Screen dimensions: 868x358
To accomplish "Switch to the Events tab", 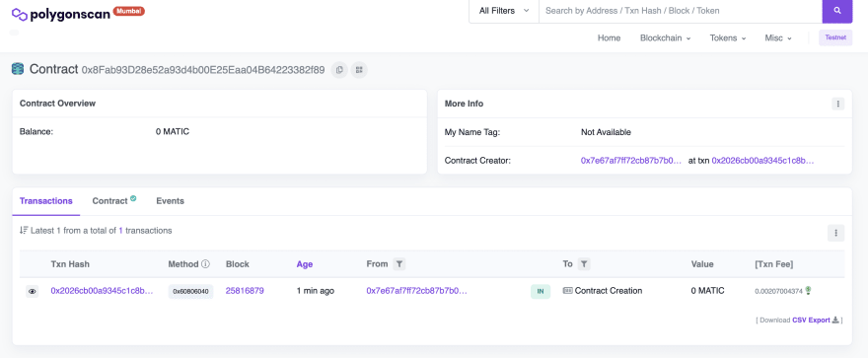I will coord(170,201).
